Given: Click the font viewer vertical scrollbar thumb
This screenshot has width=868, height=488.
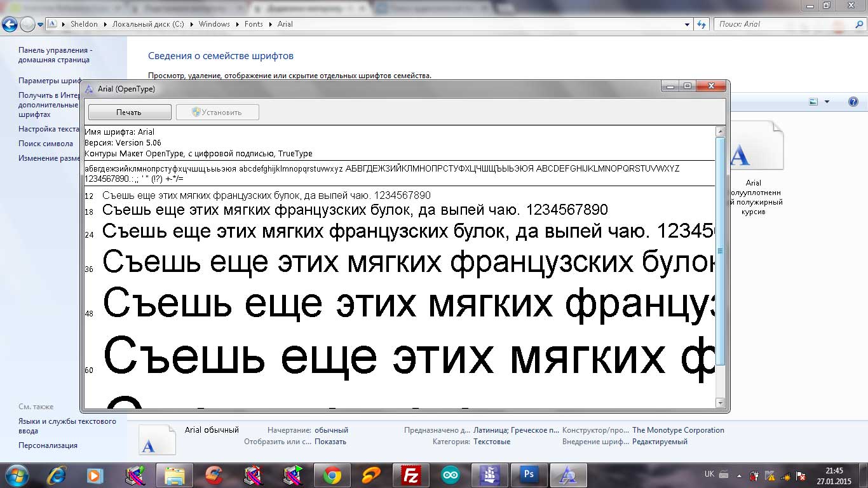Looking at the screenshot, I should [720, 251].
